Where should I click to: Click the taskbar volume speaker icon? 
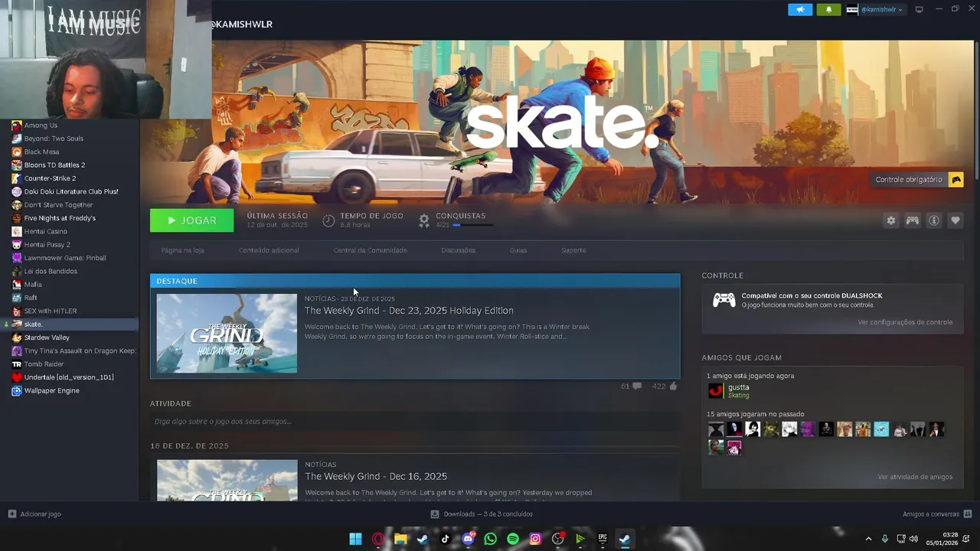[913, 539]
